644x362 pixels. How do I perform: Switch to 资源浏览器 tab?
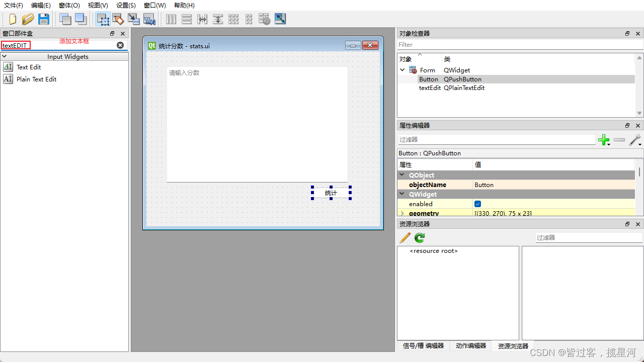(513, 346)
